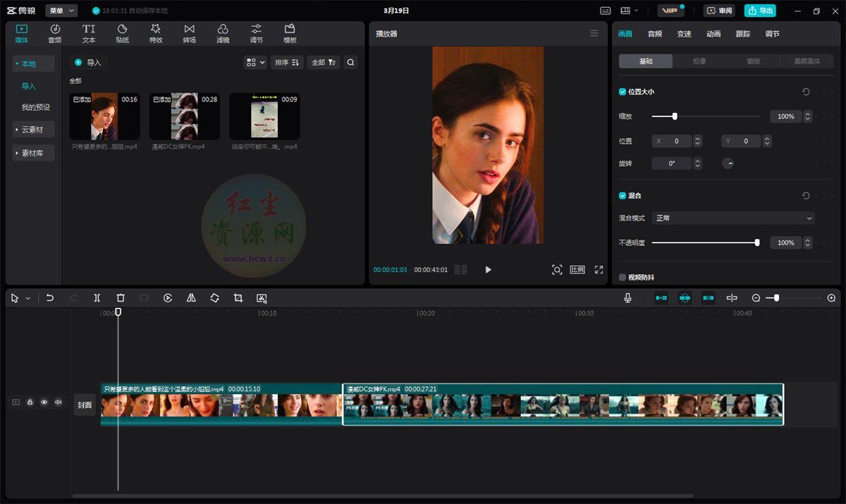Click the 不透明度 opacity slider
846x504 pixels.
point(705,242)
